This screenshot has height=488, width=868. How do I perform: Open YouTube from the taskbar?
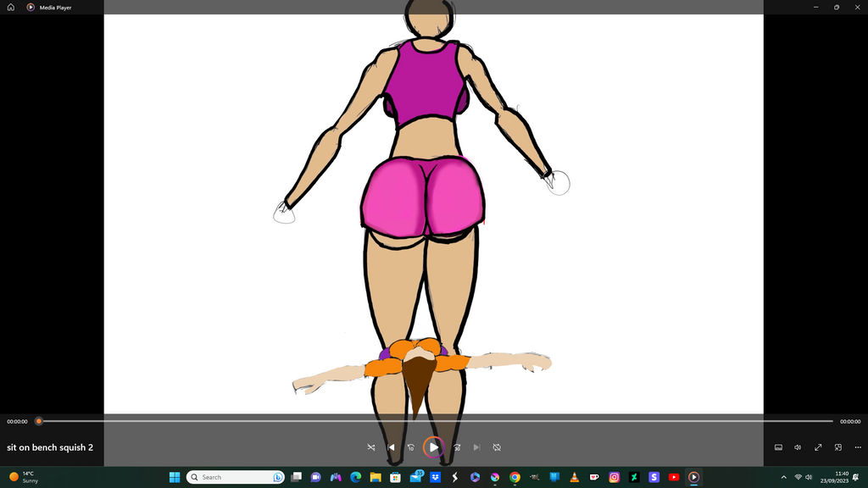pyautogui.click(x=674, y=477)
